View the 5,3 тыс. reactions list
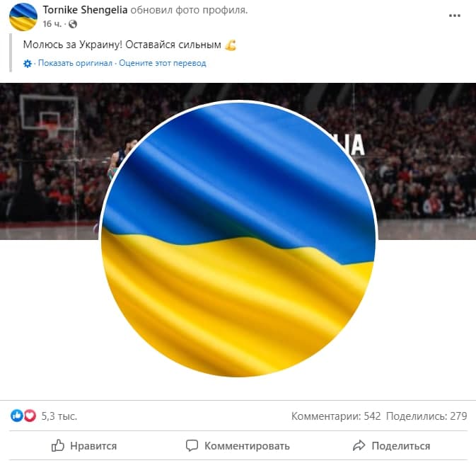 coord(59,416)
